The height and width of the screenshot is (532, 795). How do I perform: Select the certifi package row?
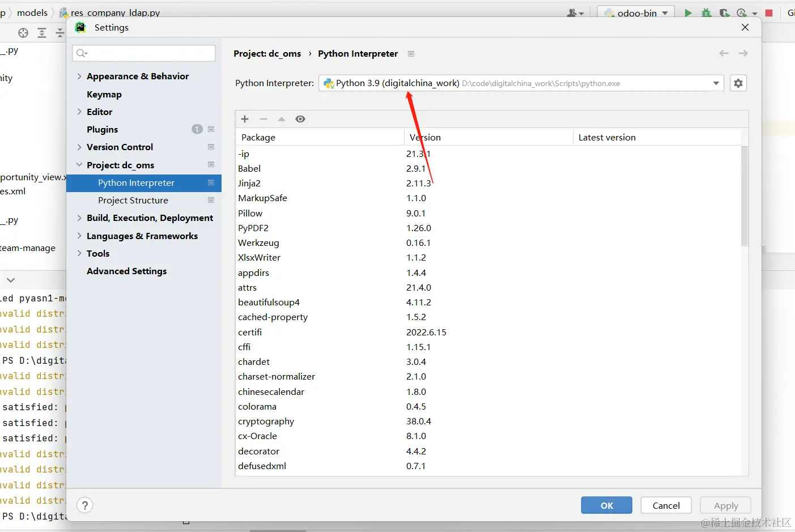point(488,332)
